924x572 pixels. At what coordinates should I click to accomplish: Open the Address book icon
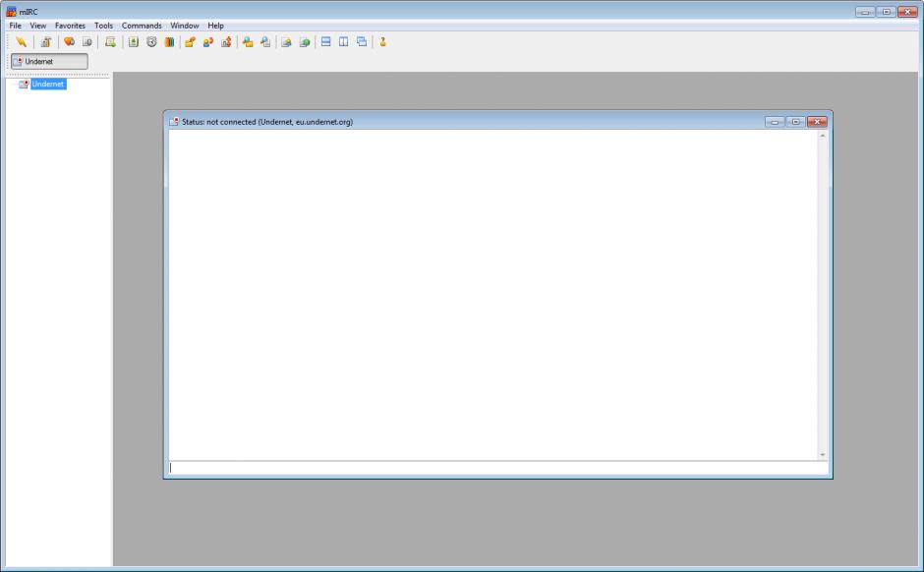pyautogui.click(x=133, y=42)
